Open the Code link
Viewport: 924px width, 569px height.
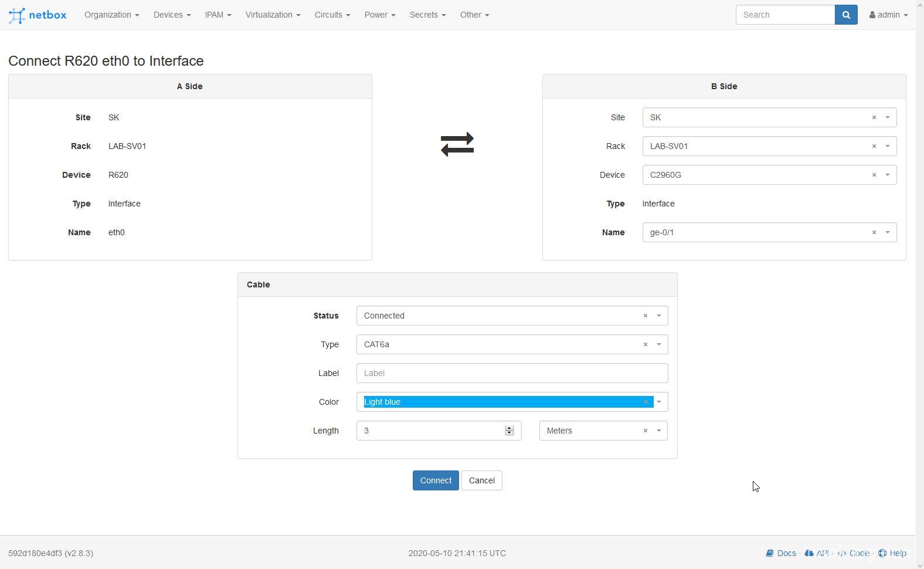click(x=860, y=553)
